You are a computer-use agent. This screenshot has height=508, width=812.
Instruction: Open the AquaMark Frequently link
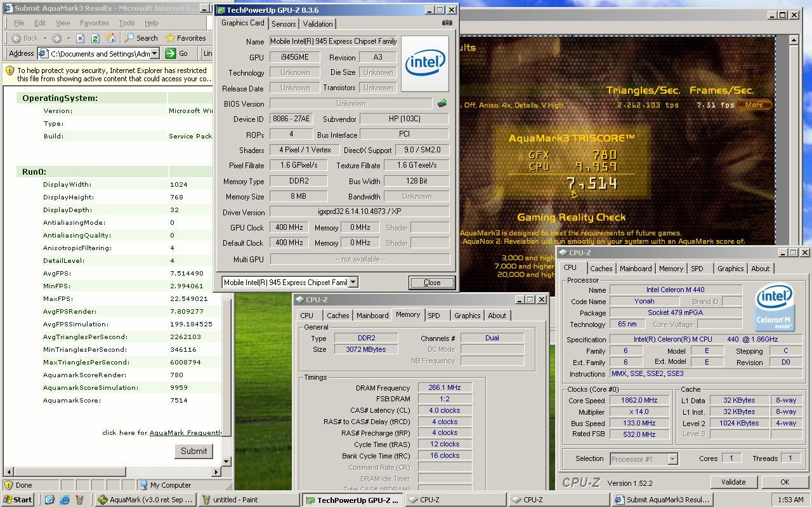186,433
